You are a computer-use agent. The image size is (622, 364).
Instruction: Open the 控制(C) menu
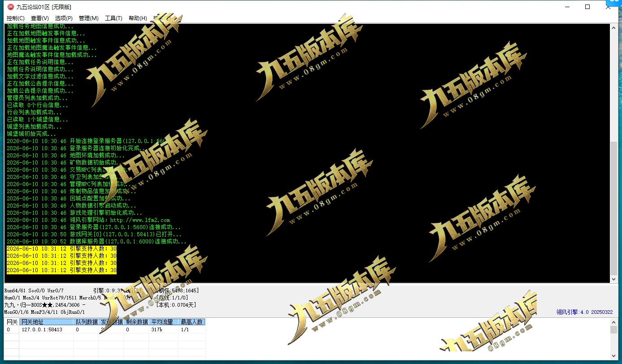pyautogui.click(x=16, y=18)
